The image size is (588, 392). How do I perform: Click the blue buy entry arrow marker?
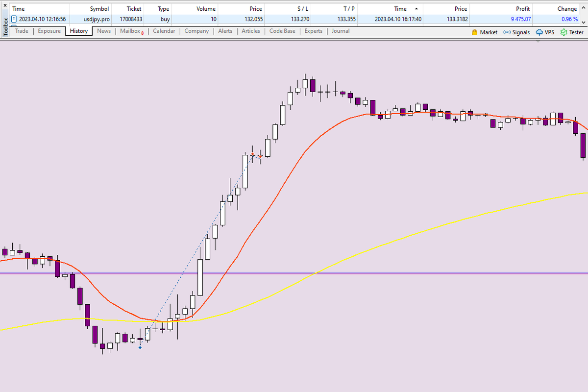(x=140, y=347)
